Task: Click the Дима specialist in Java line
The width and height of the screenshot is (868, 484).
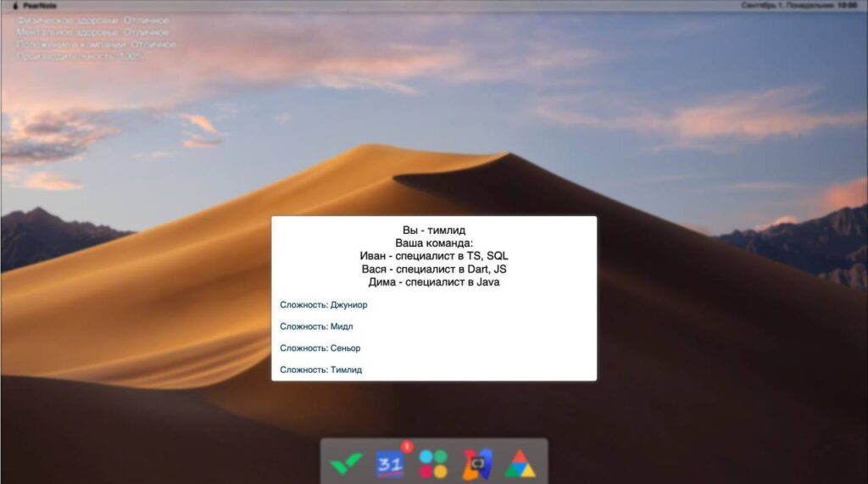Action: pyautogui.click(x=433, y=282)
